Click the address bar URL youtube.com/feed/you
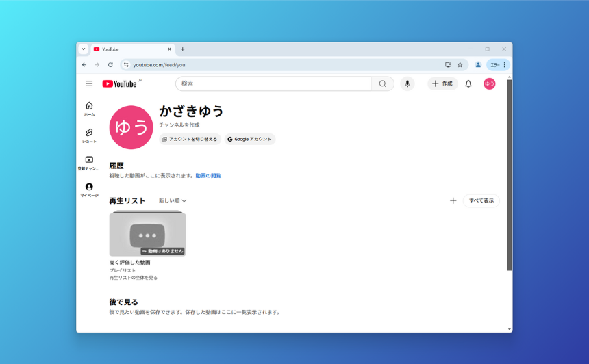 [160, 65]
